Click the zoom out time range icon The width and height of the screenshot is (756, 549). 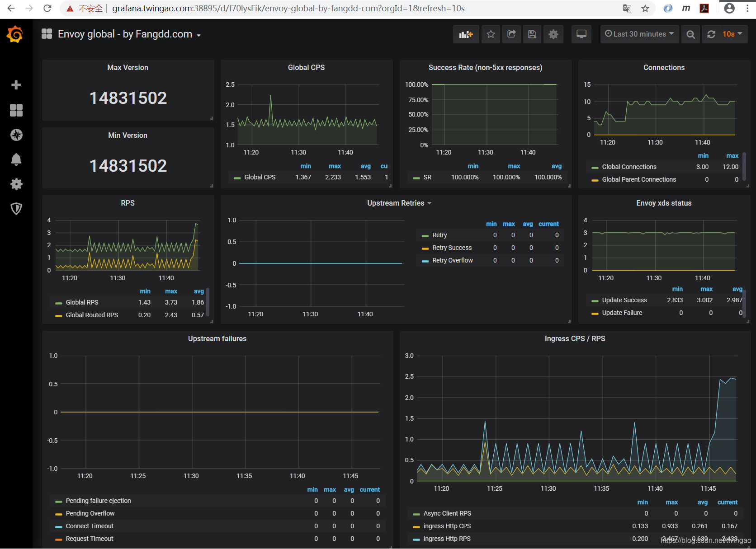tap(690, 34)
